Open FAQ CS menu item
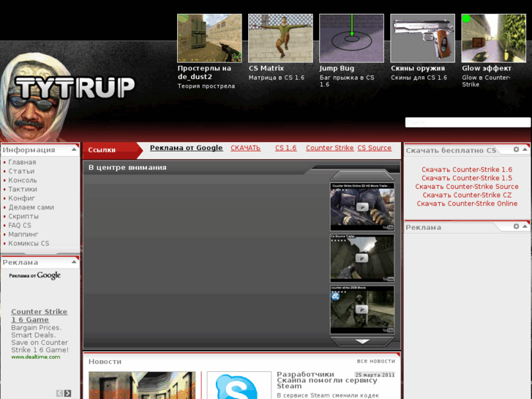 tap(20, 225)
